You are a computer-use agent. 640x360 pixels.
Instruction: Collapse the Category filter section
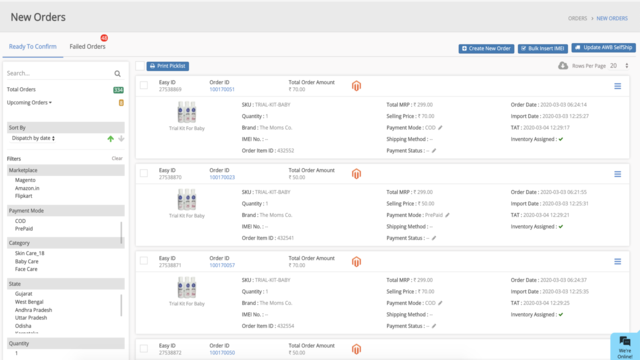[x=66, y=243]
